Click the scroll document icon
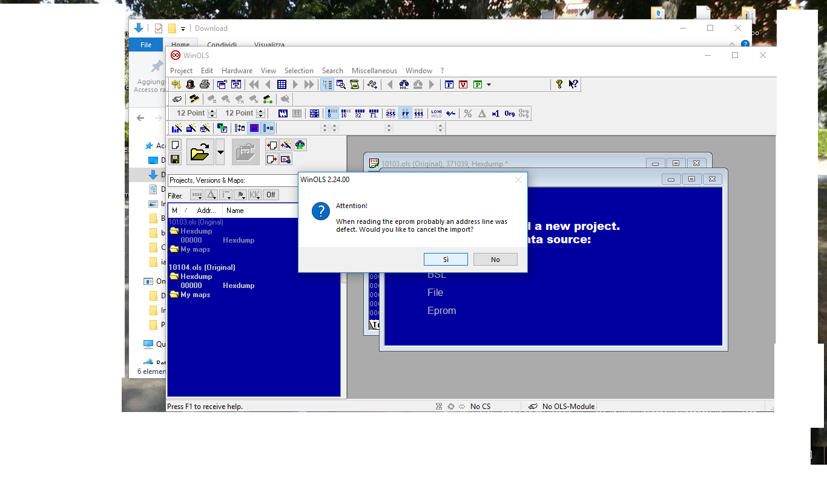This screenshot has height=504, width=827. [355, 84]
